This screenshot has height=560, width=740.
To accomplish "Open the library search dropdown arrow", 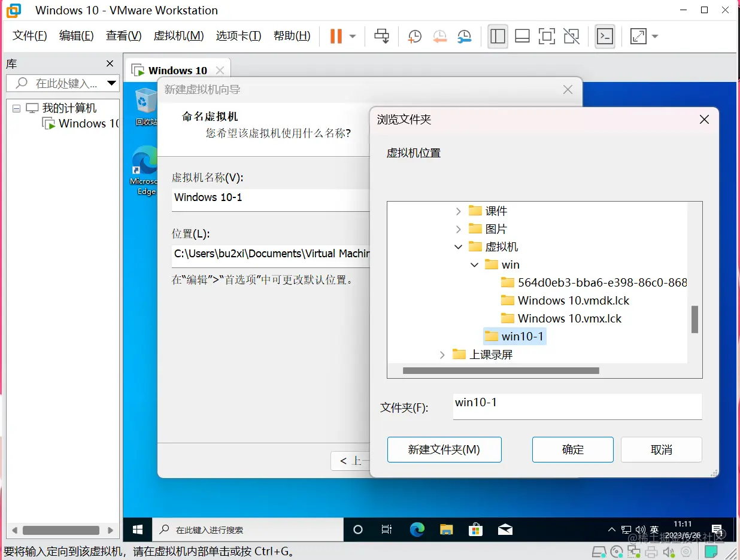I will [x=111, y=83].
